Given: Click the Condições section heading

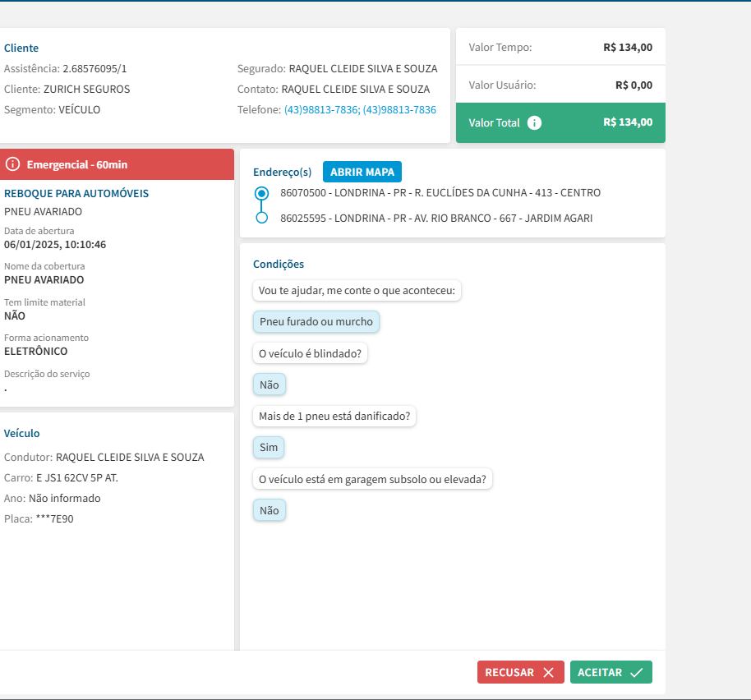Looking at the screenshot, I should click(x=279, y=265).
